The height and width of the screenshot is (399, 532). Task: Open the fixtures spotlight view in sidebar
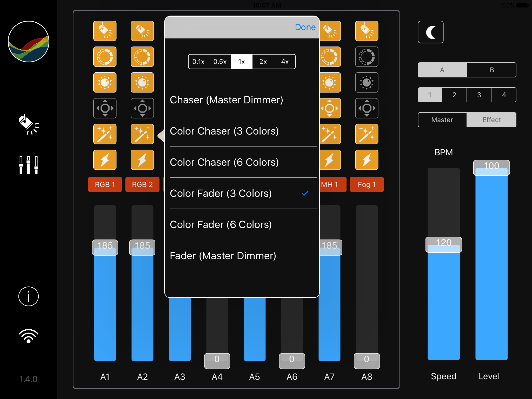29,125
